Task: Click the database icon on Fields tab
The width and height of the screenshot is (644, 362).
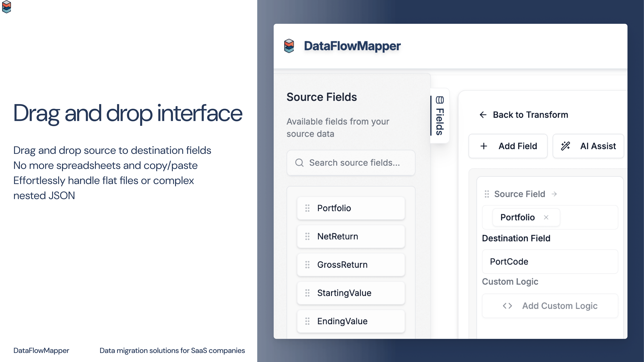Action: [440, 100]
